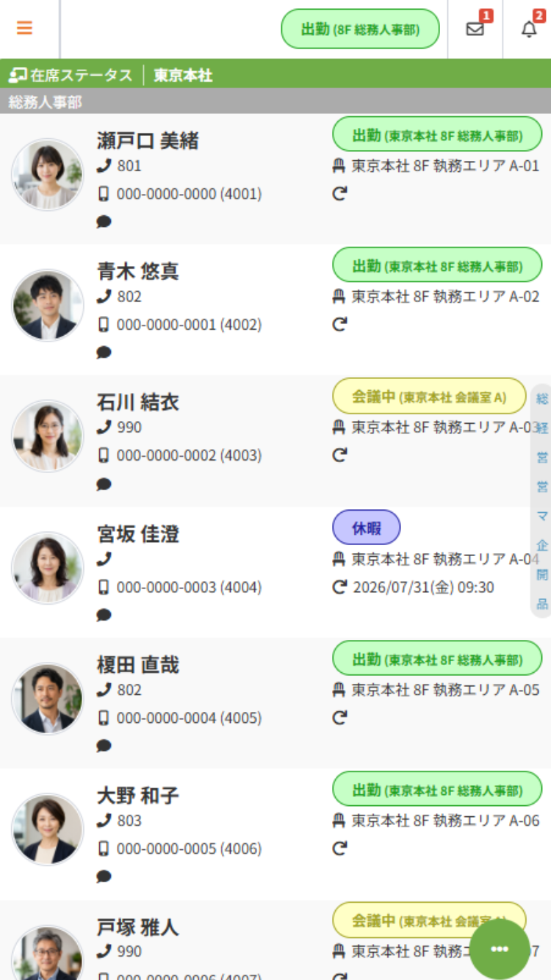
Task: Open 宮坂 佳澄's profile photo
Action: [48, 569]
